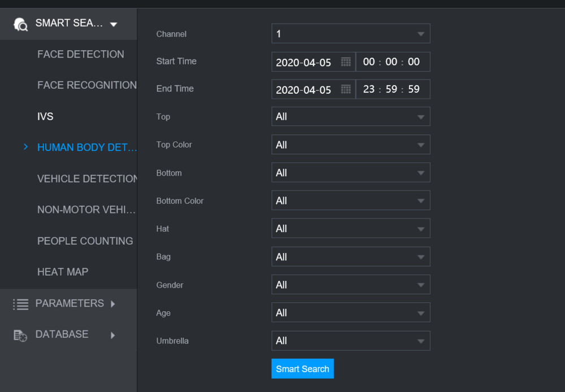Open the Channel dropdown

350,34
